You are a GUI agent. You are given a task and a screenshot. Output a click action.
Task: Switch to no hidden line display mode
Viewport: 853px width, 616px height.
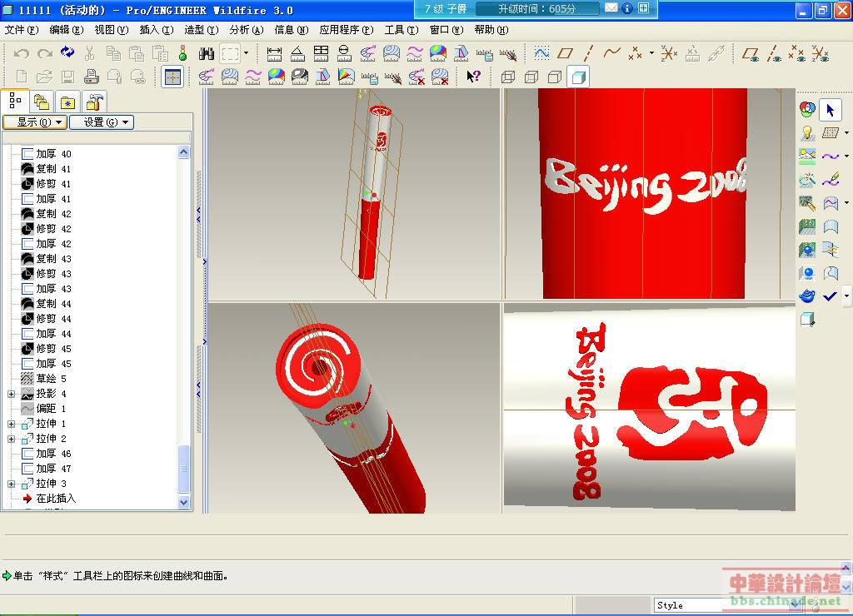pyautogui.click(x=555, y=77)
